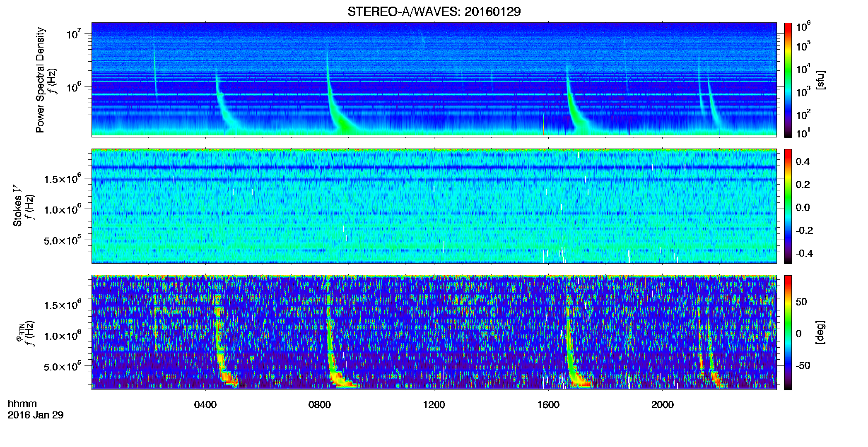Click the 50 tick label on the degrees color bar

point(801,302)
